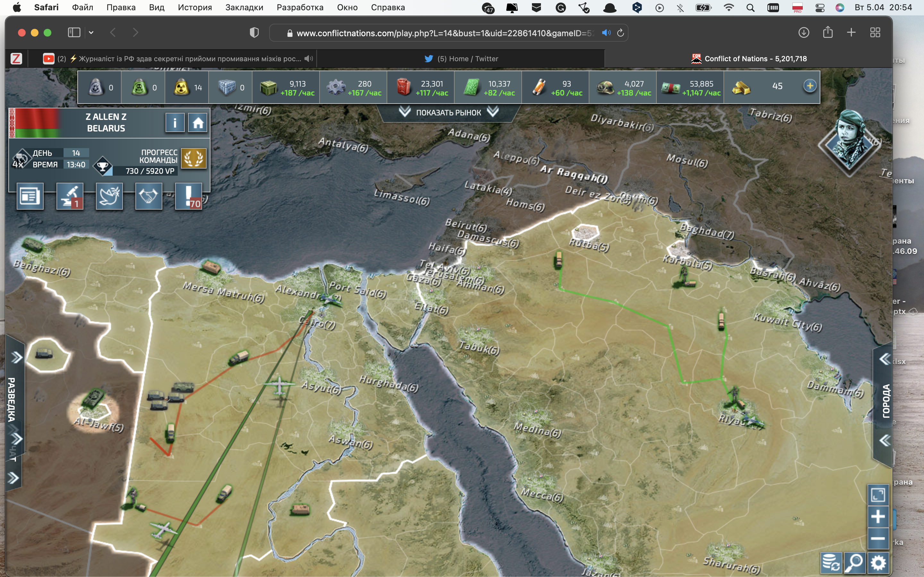This screenshot has width=924, height=577.
Task: Click the home capital icon button
Action: pyautogui.click(x=197, y=123)
